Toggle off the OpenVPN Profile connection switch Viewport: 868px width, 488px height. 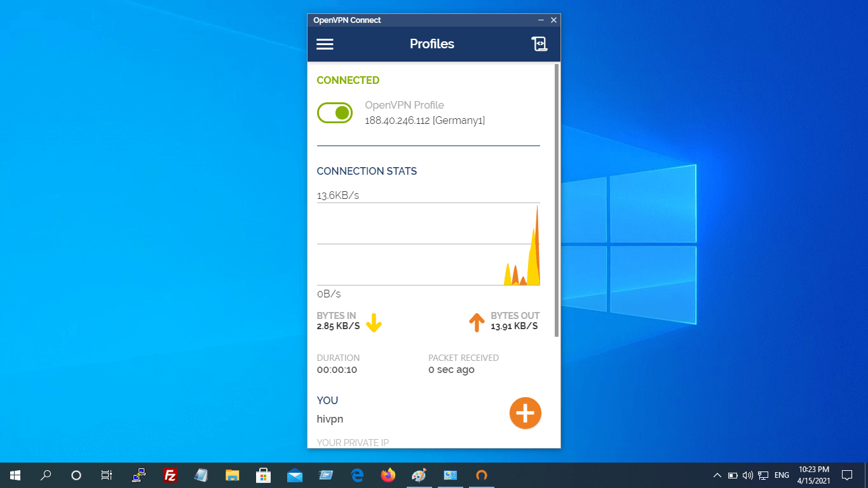[335, 113]
